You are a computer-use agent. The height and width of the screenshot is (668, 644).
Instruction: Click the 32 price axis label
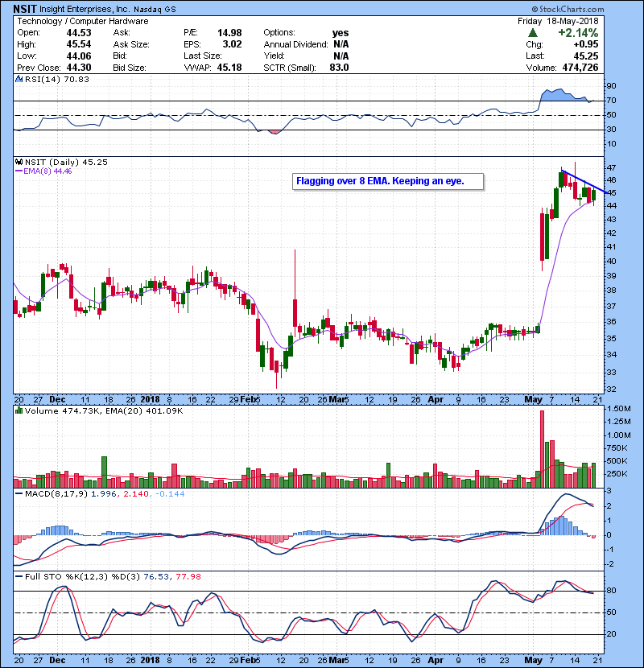(612, 389)
